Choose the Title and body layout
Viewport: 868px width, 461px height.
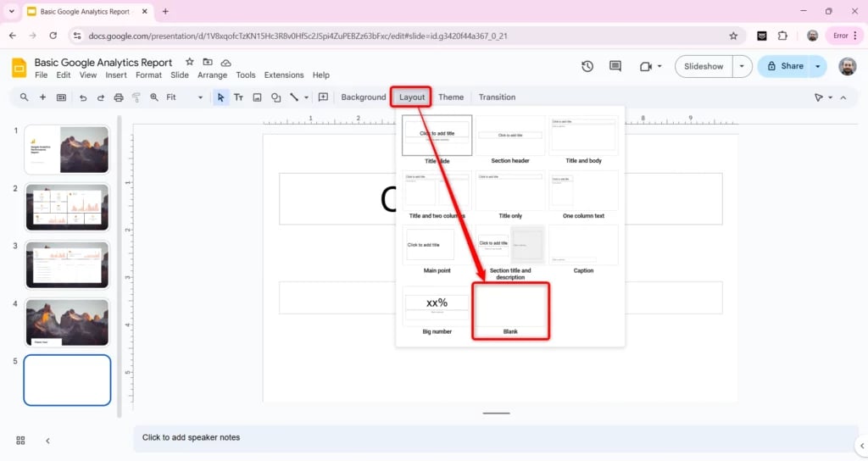coord(583,140)
